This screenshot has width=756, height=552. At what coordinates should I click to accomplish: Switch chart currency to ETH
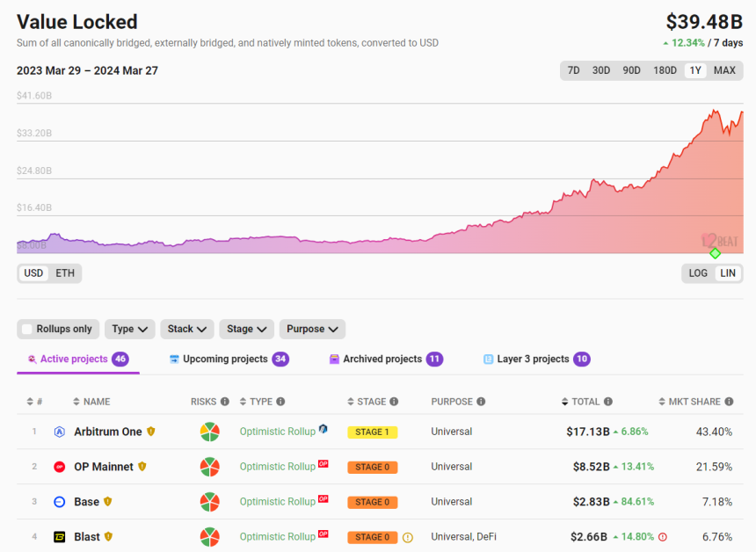click(x=65, y=273)
